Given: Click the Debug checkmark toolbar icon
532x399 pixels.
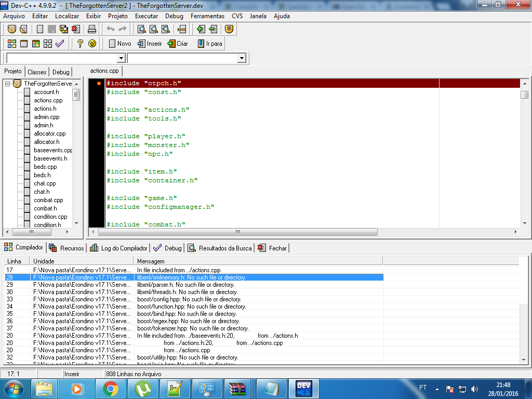Looking at the screenshot, I should [60, 44].
